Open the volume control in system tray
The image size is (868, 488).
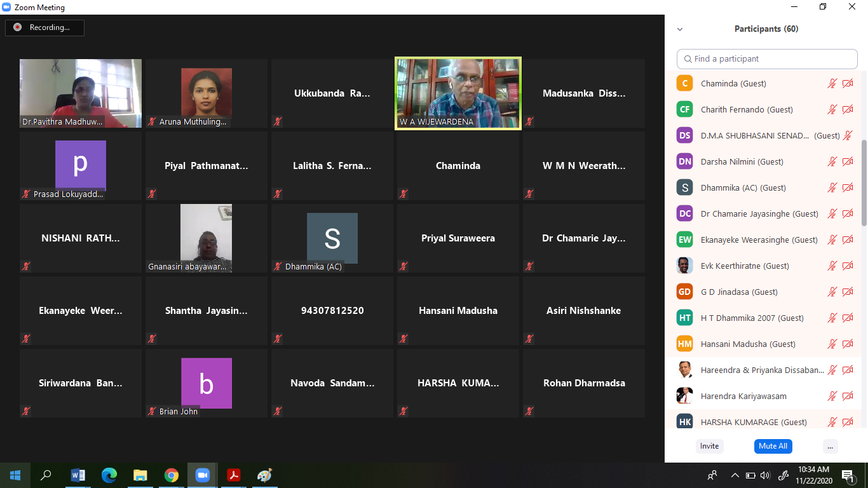[x=765, y=475]
